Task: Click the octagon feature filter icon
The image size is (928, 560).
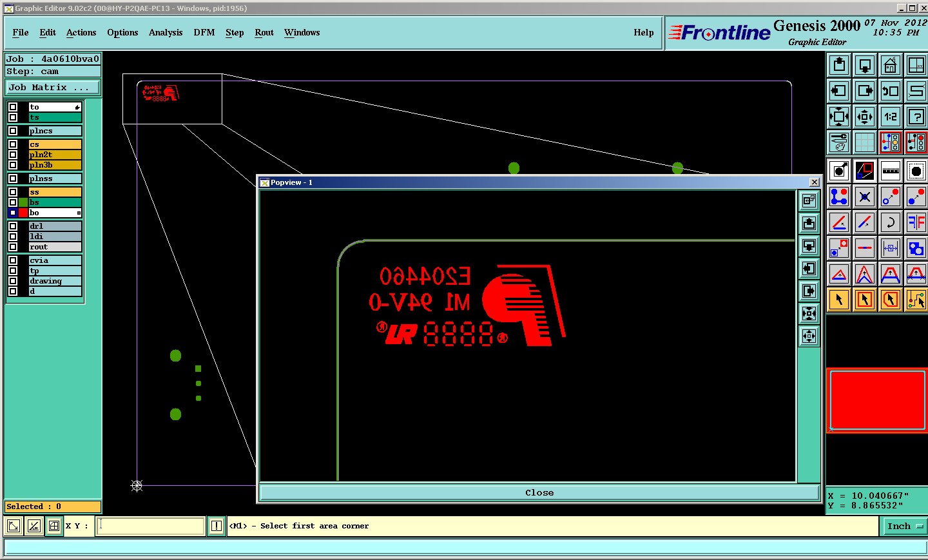Action: pyautogui.click(x=916, y=171)
